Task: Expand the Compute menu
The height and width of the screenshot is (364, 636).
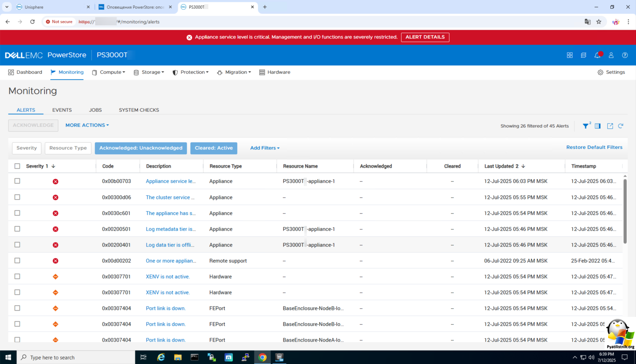Action: [x=109, y=72]
